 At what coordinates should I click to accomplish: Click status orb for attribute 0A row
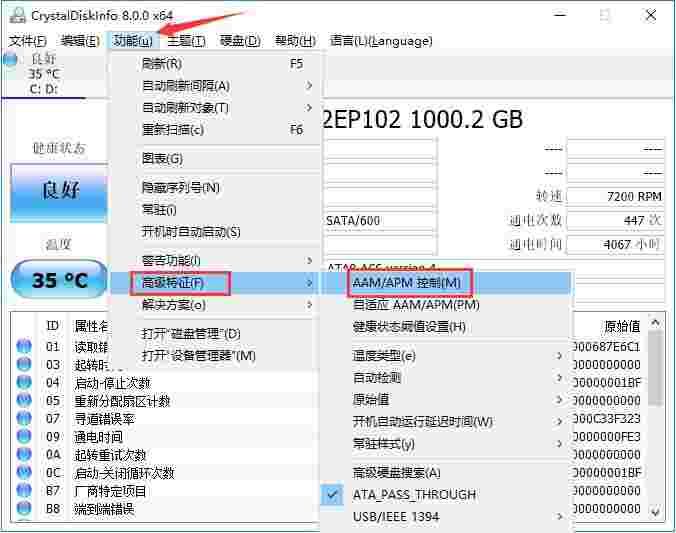click(x=24, y=455)
